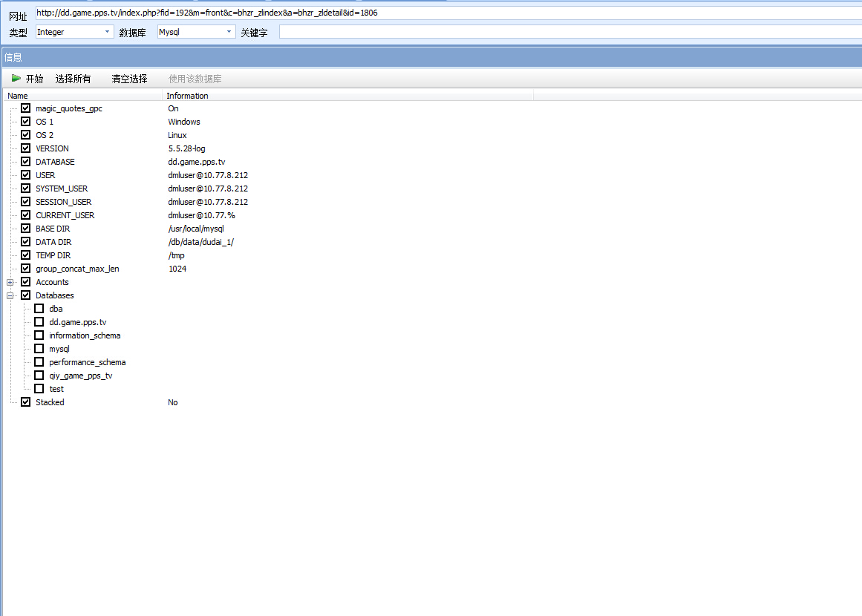
Task: Click the 'dmluser@10.77.%' value
Action: pyautogui.click(x=202, y=215)
